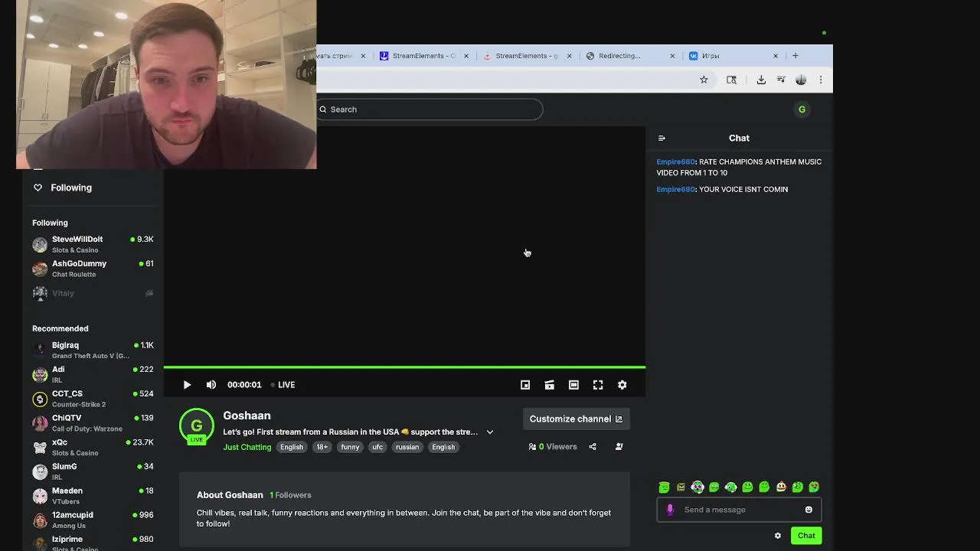The image size is (980, 551).
Task: Open video player settings gear
Action: tap(622, 385)
